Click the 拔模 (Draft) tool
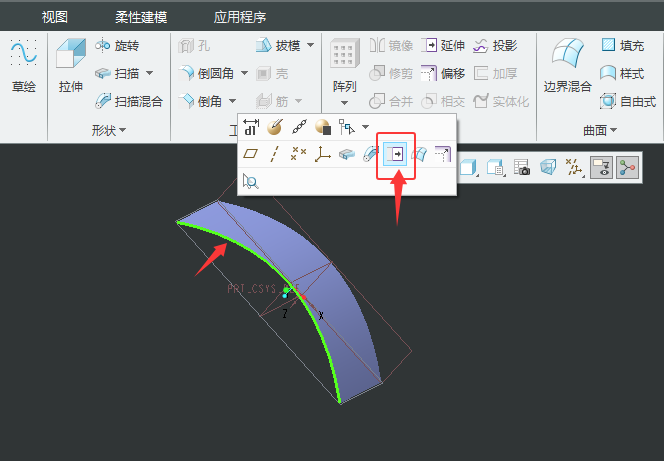664x461 pixels. pos(279,45)
